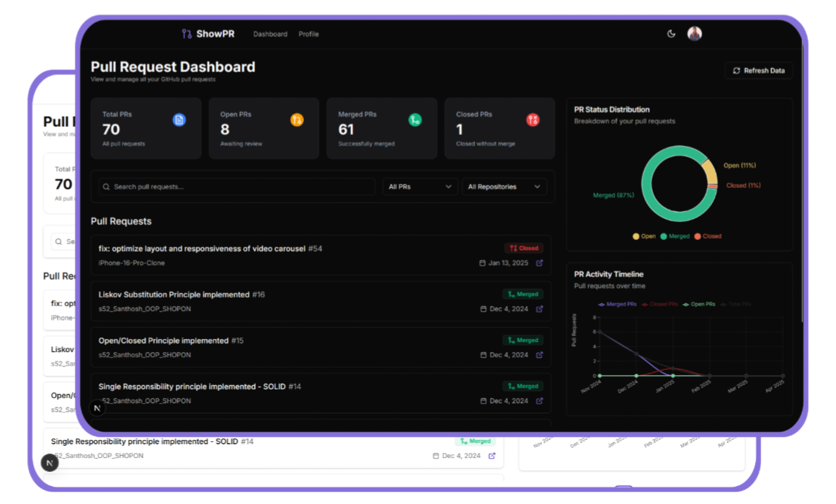Click the Next.js dev indicator in dark window
Screen dimensions: 836x504
97,408
